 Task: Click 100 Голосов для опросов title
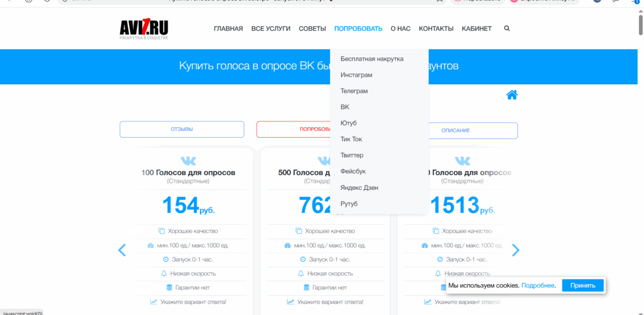click(x=188, y=173)
